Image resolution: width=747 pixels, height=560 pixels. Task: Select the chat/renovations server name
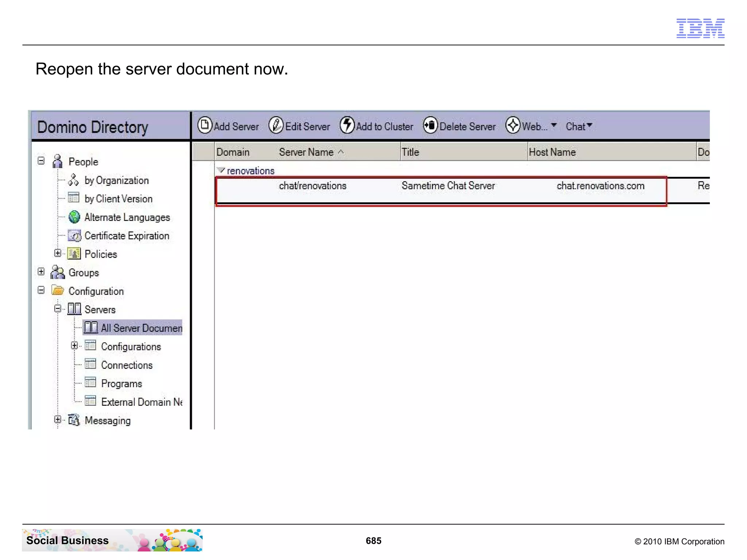313,186
